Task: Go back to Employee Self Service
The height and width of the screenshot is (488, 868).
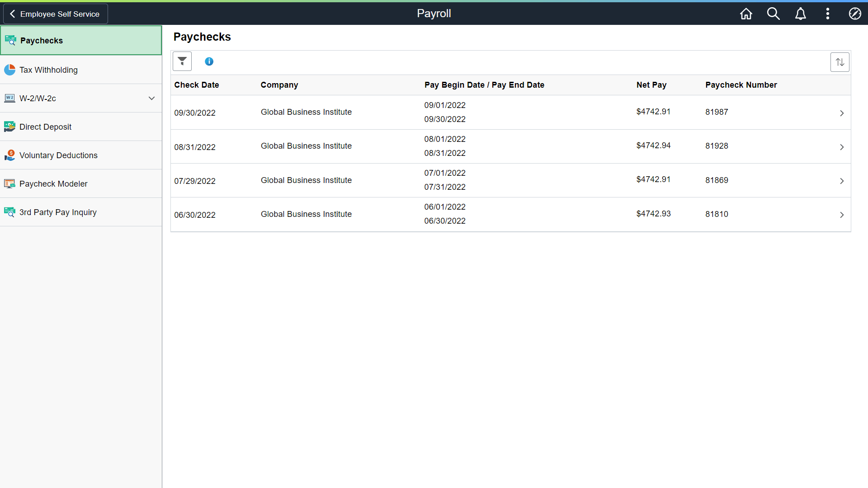Action: tap(56, 14)
